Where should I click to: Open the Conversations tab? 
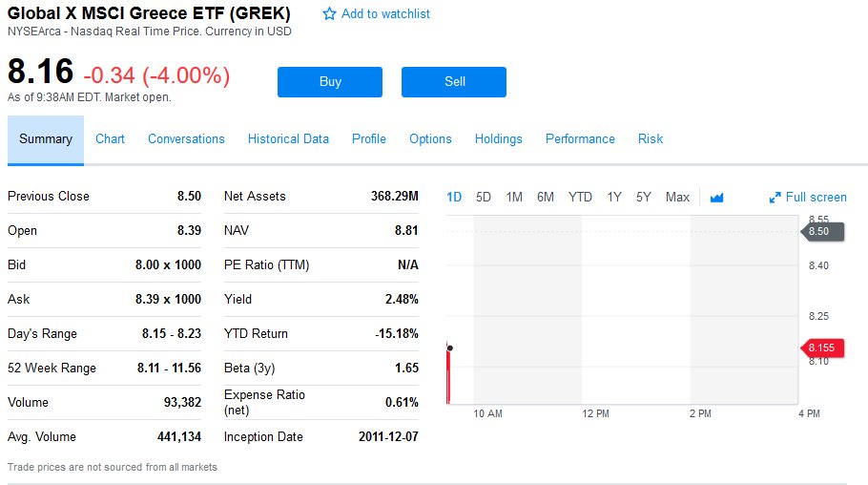186,139
